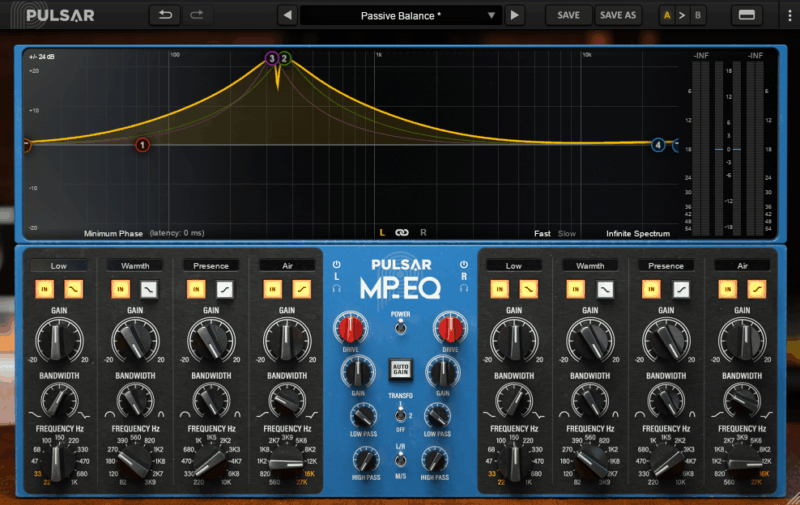Toggle left Low band shelf shape button

pyautogui.click(x=74, y=289)
